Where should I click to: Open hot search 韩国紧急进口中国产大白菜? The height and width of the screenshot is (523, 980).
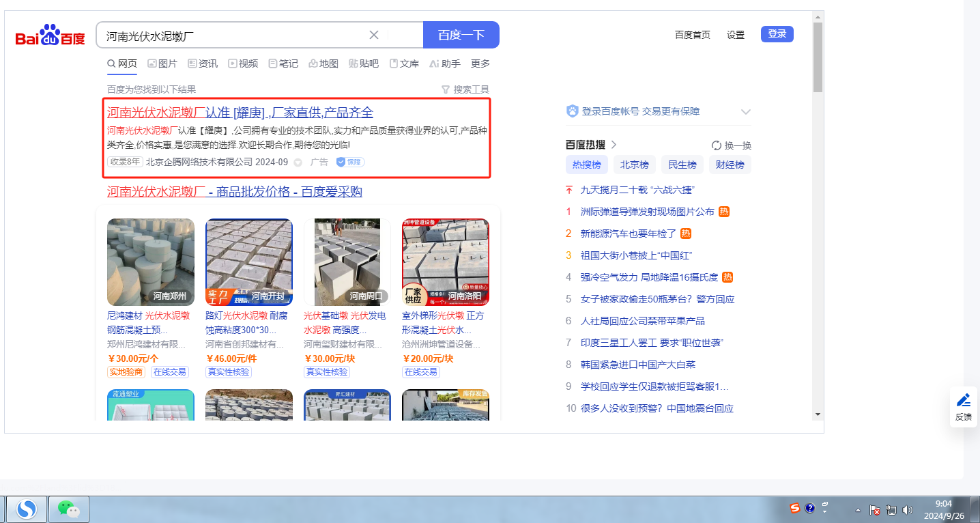click(638, 365)
